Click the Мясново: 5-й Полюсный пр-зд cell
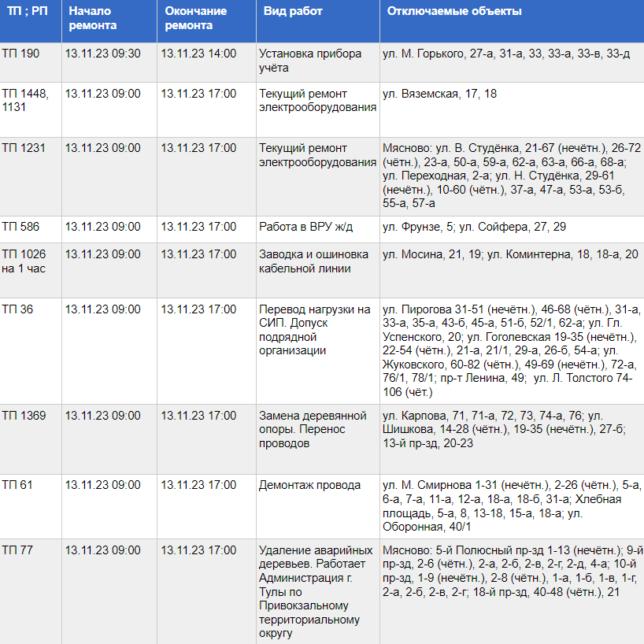The image size is (644, 644). click(x=513, y=591)
